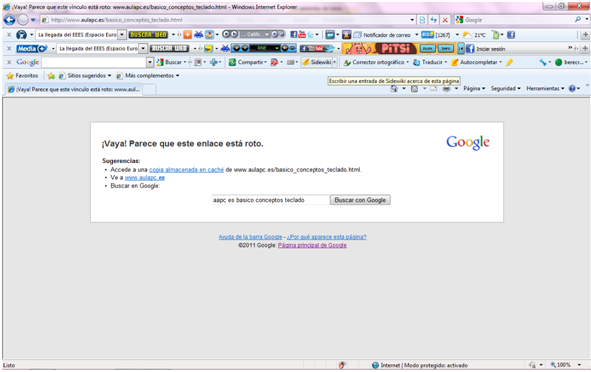Open Google toolbar search history dropdown
591x372 pixels.
[x=150, y=62]
